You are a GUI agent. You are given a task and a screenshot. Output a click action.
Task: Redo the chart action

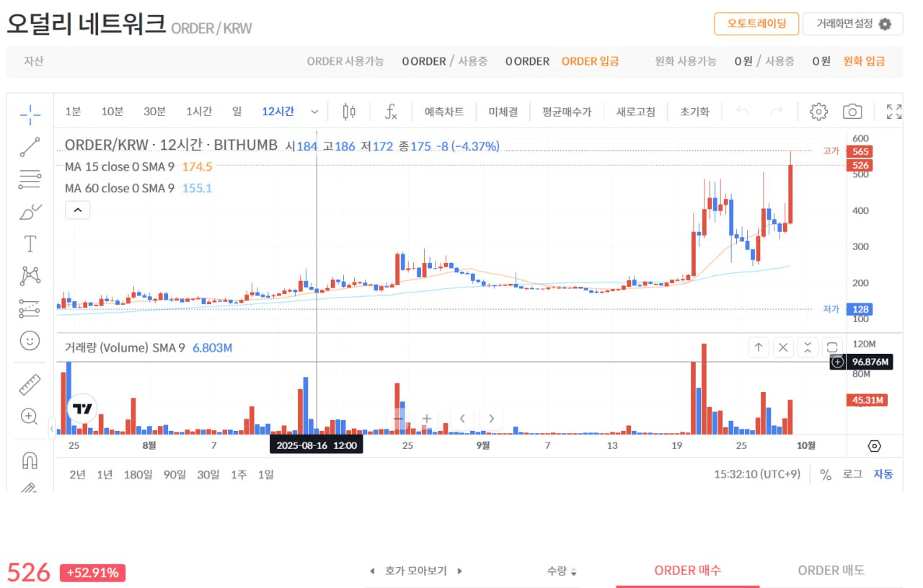(x=777, y=112)
